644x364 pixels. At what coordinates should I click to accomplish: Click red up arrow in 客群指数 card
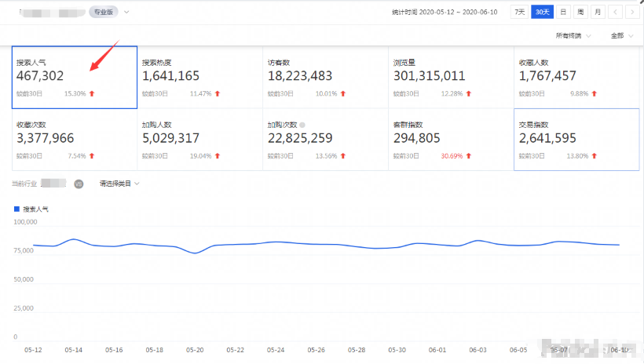click(x=468, y=156)
